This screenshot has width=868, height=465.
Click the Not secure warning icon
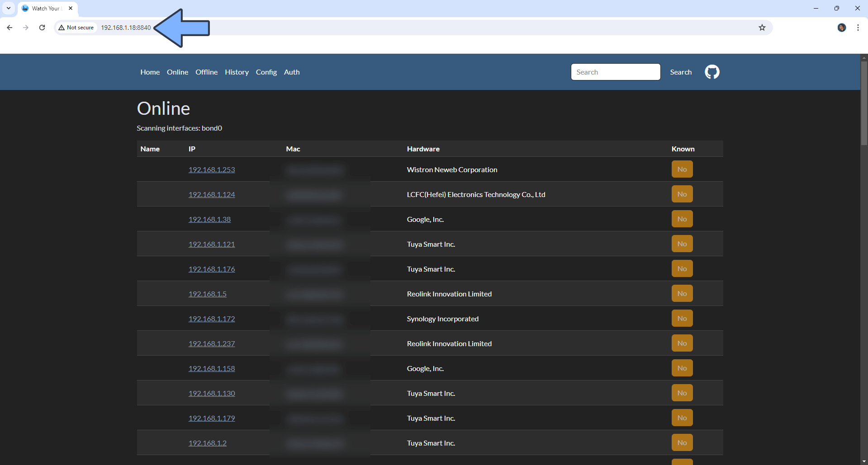click(x=62, y=28)
